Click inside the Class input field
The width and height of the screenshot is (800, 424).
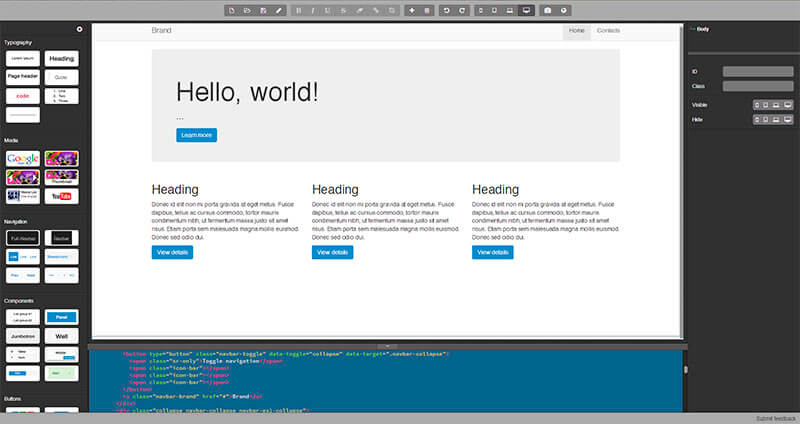click(x=758, y=86)
